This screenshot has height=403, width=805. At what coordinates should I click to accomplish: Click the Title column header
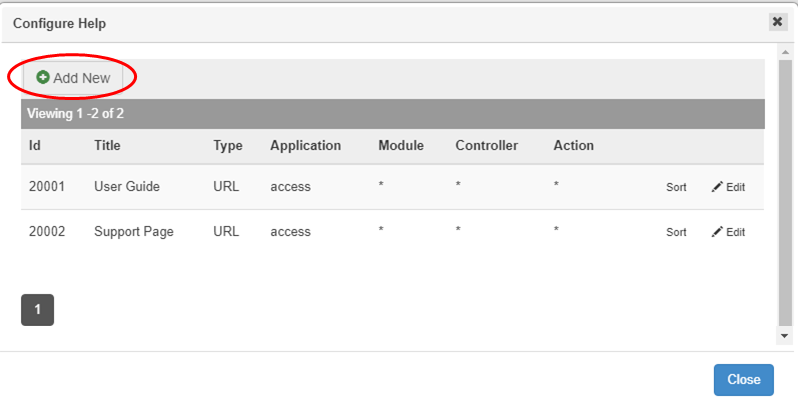click(x=107, y=145)
